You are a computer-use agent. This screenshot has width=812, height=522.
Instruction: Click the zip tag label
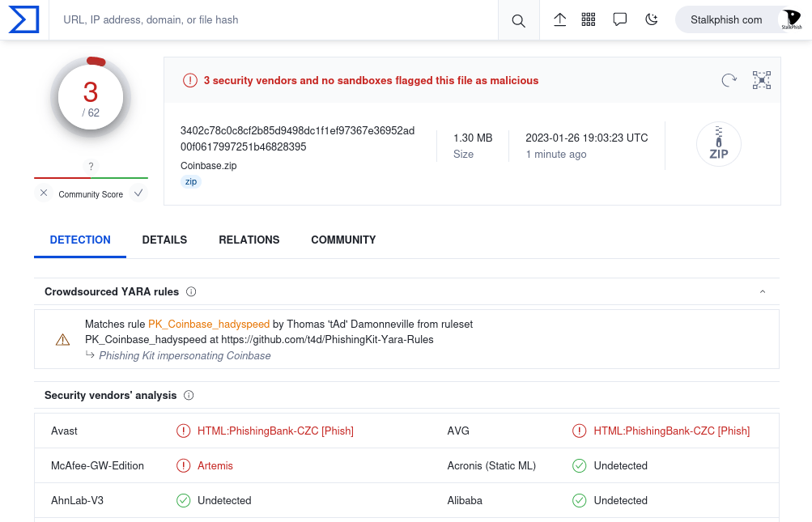(191, 182)
